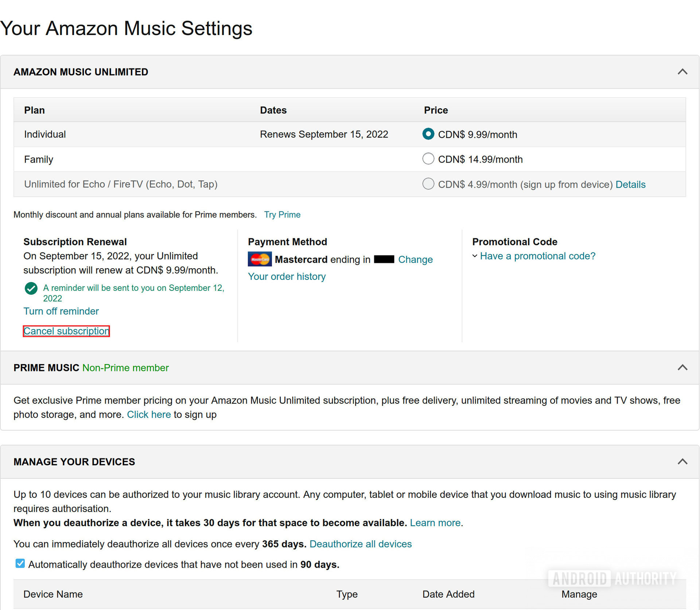
Task: Expand the promotional code entry
Action: coord(537,256)
